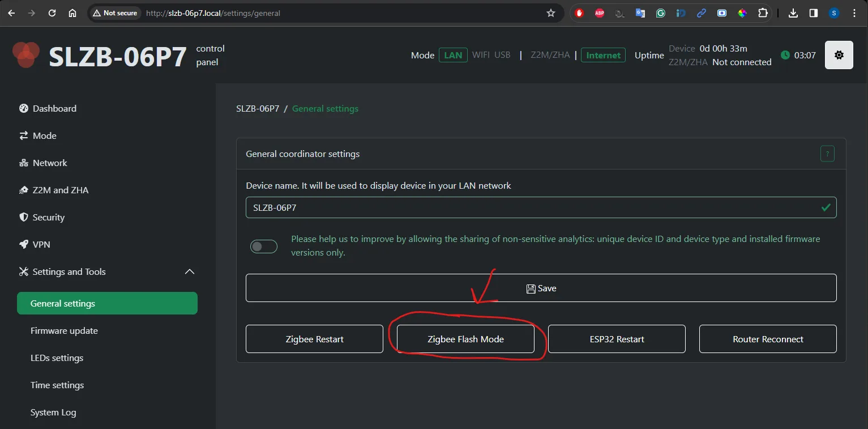Image resolution: width=868 pixels, height=429 pixels.
Task: Reload the page with refresh icon
Action: pyautogui.click(x=52, y=13)
